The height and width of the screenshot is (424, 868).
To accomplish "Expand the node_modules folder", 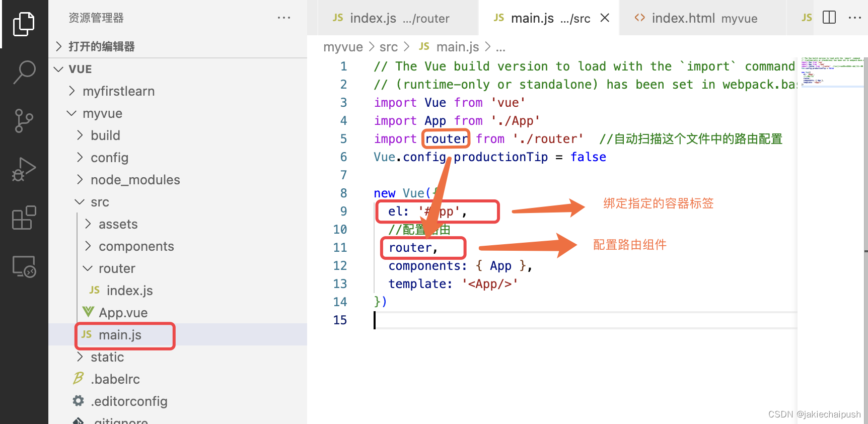I will pos(178,180).
